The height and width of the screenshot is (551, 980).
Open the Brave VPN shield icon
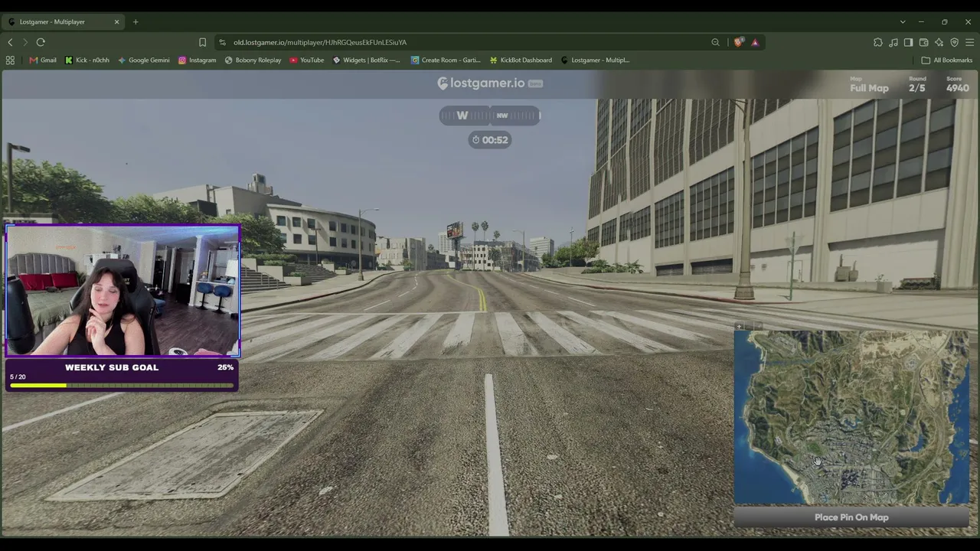(954, 42)
